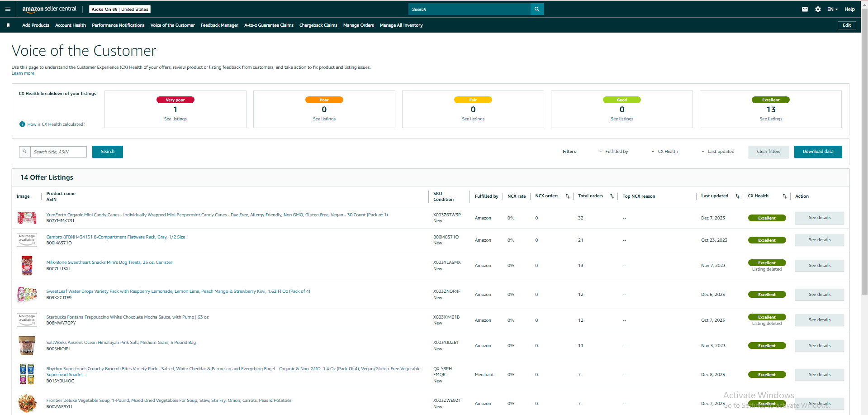Open Manage All Inventory
868x415 pixels.
tap(401, 25)
